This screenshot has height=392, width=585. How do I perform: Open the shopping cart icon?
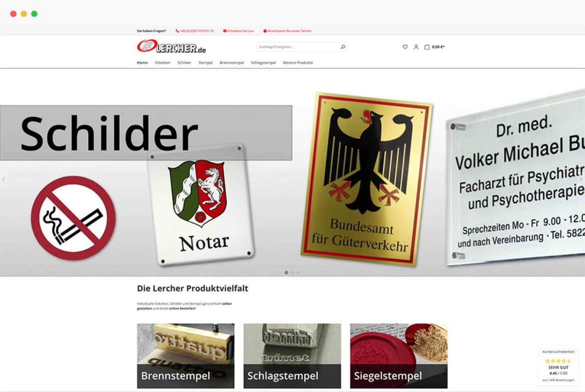pyautogui.click(x=427, y=47)
